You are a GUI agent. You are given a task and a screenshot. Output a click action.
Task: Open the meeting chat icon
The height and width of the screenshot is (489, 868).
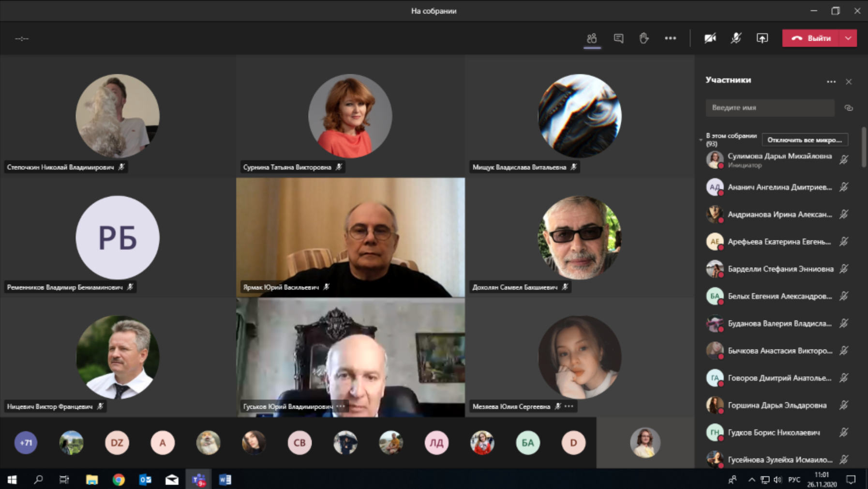(x=618, y=38)
